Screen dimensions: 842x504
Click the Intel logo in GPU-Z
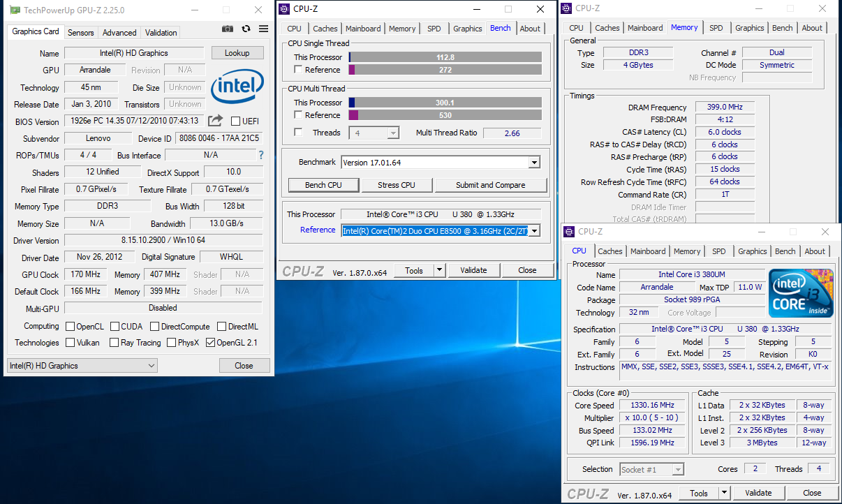coord(237,86)
